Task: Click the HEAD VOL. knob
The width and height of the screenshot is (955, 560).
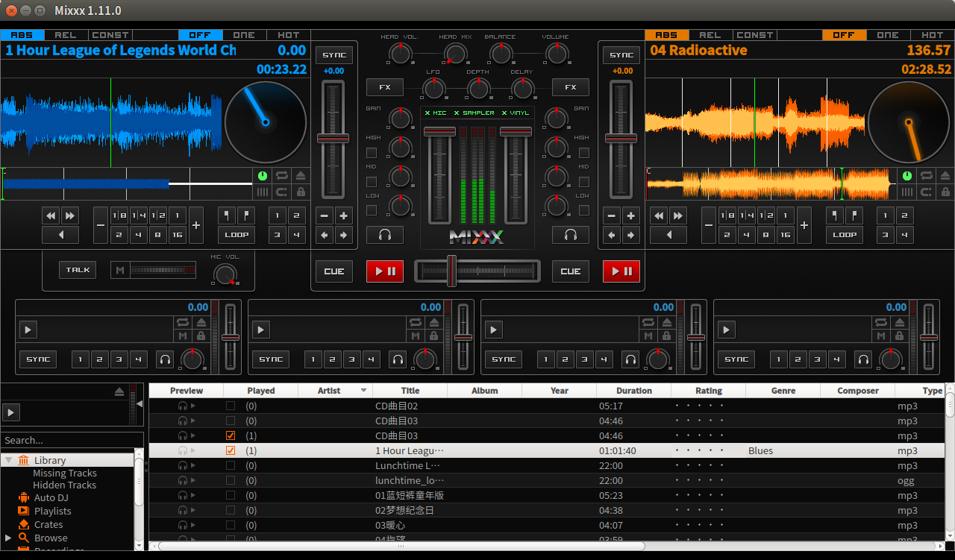Action: pos(400,54)
